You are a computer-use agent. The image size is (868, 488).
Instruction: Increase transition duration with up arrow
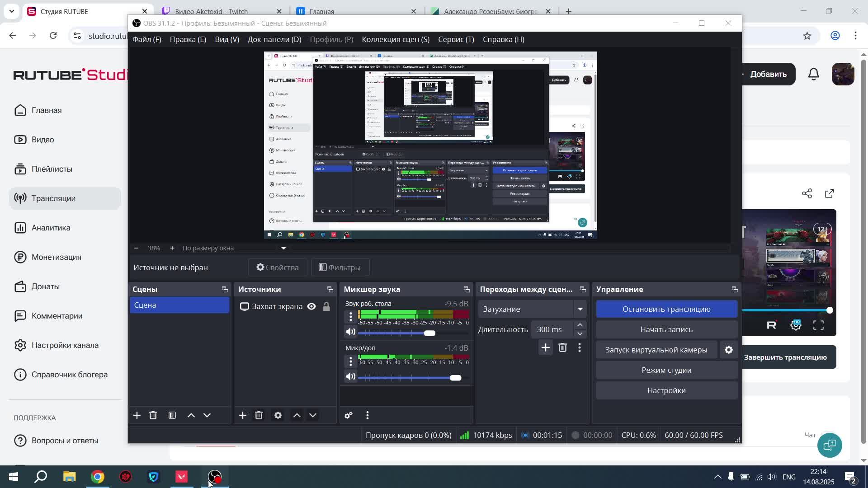point(580,325)
